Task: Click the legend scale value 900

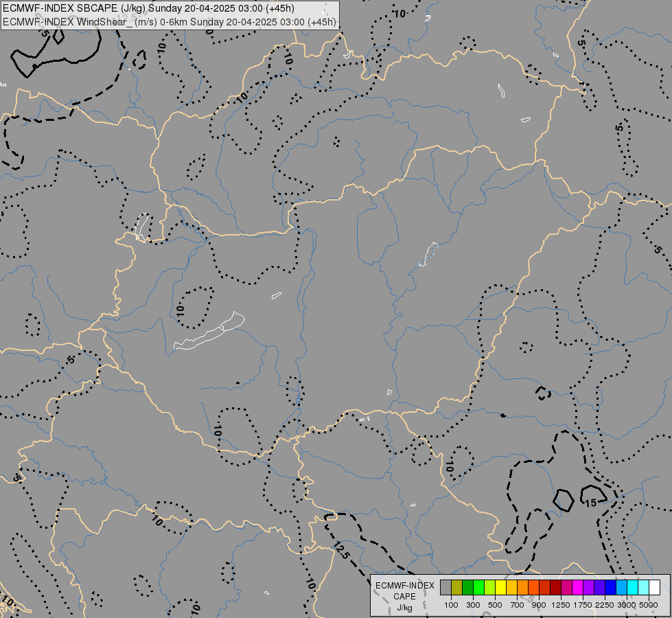Action: (x=539, y=605)
